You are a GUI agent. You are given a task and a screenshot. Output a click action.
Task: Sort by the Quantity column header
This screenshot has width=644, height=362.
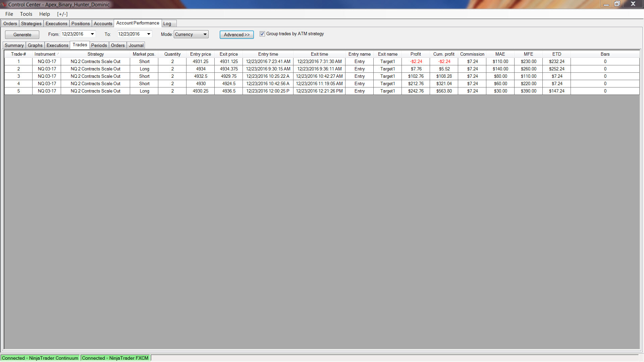pyautogui.click(x=172, y=54)
